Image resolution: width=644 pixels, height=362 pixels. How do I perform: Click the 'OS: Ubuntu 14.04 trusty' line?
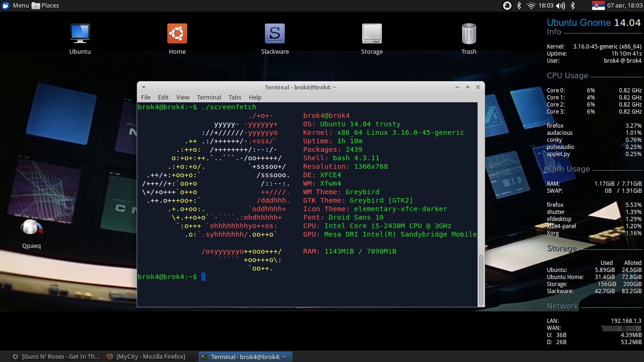[x=352, y=124]
